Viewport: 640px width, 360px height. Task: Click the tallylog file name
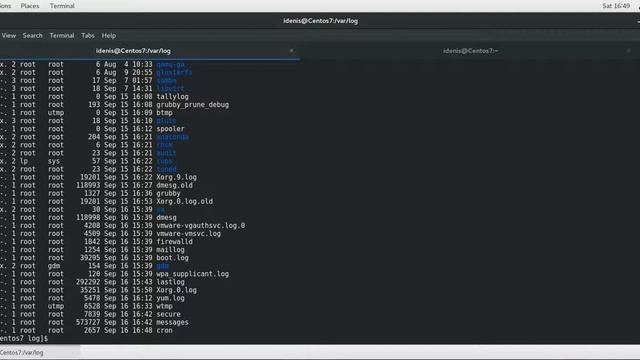pos(173,97)
